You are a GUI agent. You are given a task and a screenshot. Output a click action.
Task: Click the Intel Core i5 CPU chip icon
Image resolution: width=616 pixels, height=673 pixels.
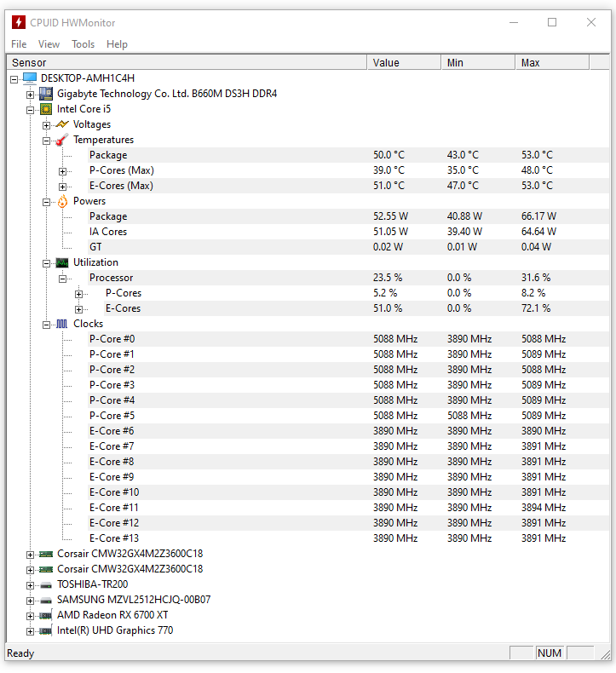[46, 109]
